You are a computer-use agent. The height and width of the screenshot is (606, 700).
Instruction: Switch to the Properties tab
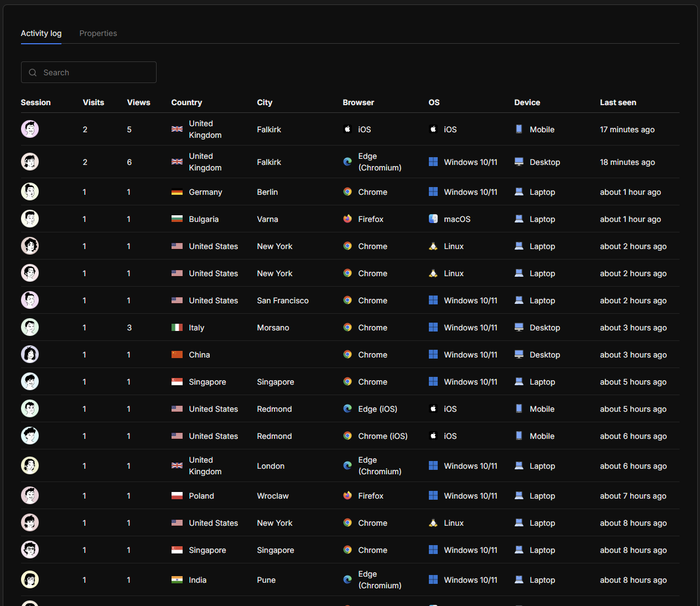(98, 33)
